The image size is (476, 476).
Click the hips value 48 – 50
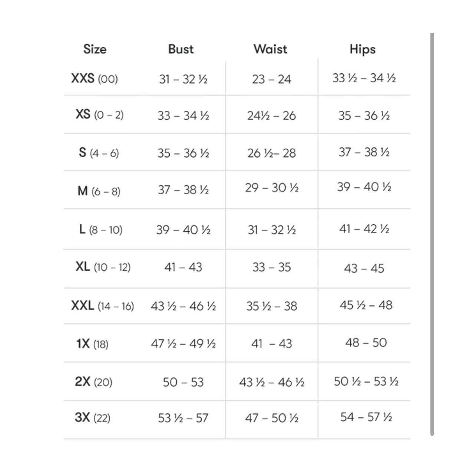coord(366,342)
